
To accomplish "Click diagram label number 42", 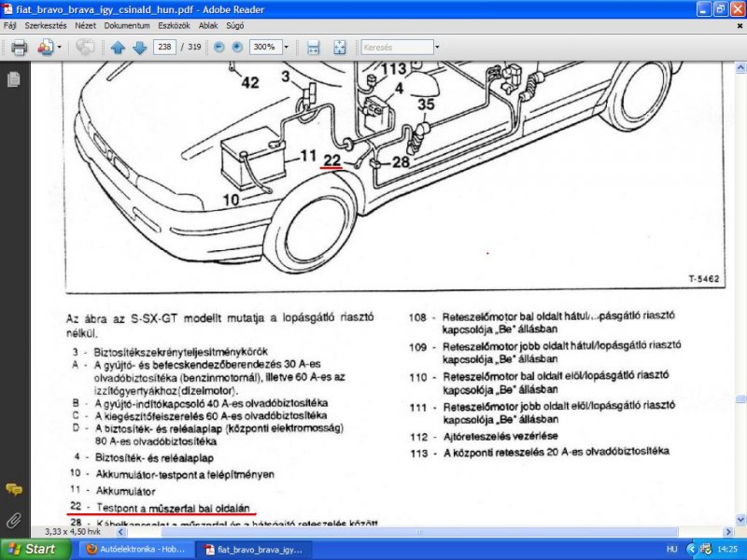I will [x=249, y=83].
